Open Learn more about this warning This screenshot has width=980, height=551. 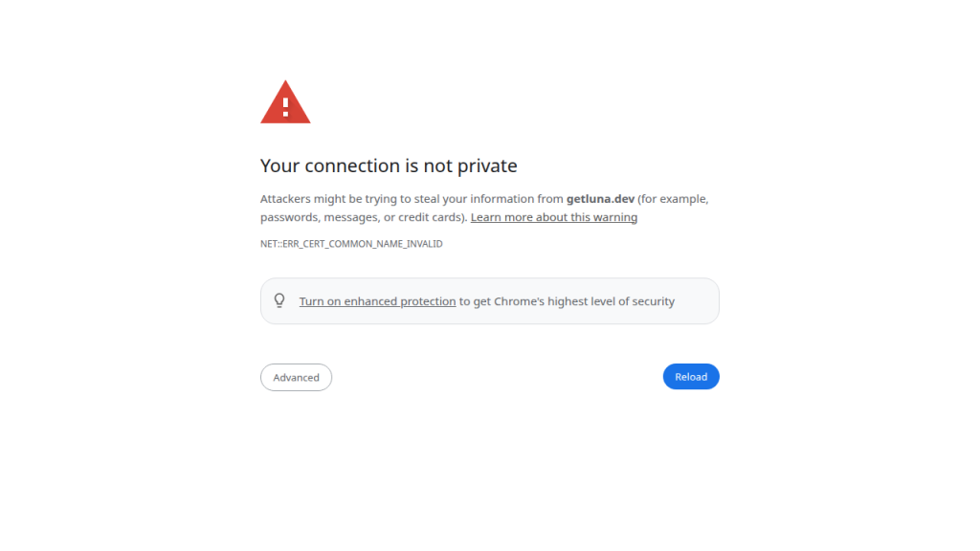pyautogui.click(x=553, y=217)
